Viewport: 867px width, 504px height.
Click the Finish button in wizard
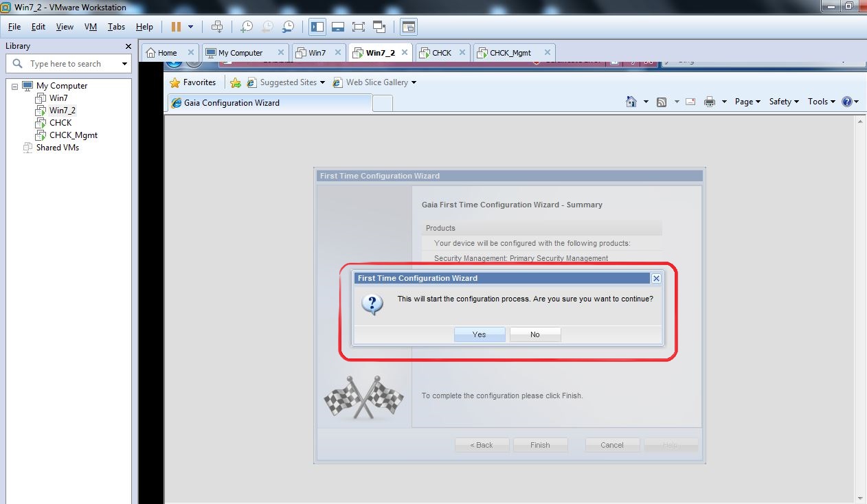coord(540,445)
